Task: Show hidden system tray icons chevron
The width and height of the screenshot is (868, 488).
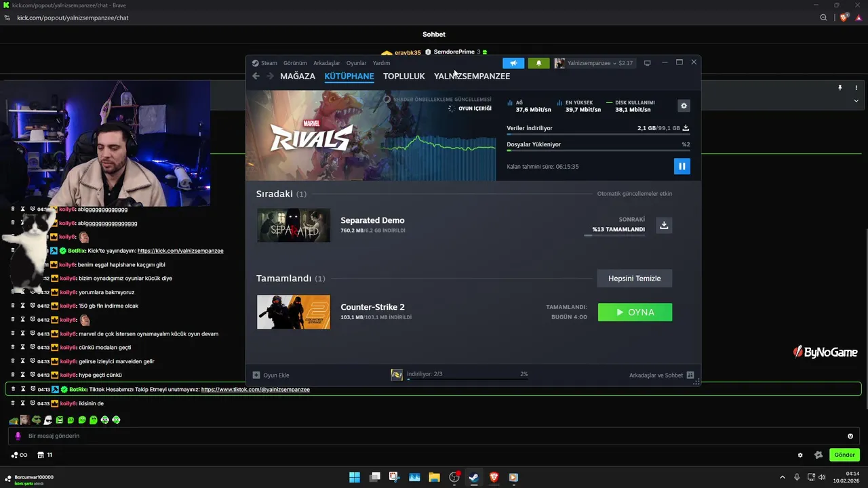Action: [x=782, y=477]
